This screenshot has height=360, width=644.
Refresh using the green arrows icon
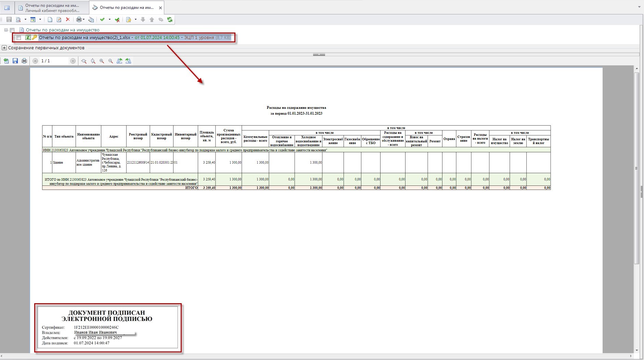[x=170, y=20]
